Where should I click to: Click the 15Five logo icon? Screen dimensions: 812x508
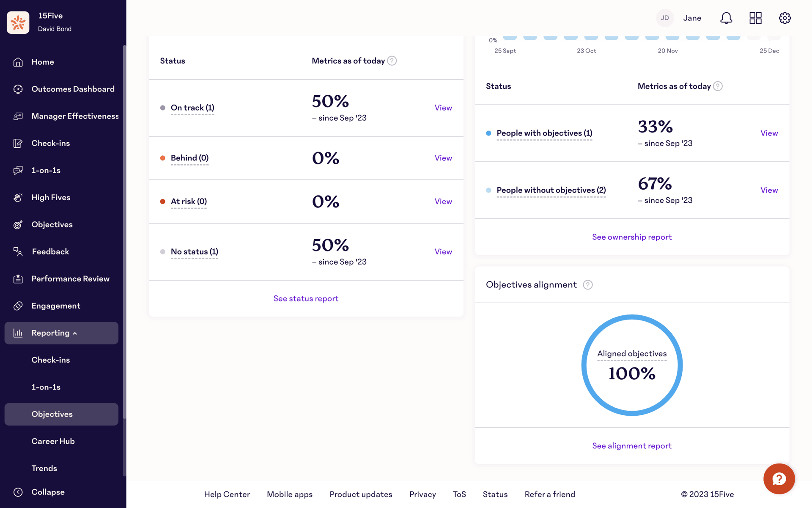[x=18, y=22]
